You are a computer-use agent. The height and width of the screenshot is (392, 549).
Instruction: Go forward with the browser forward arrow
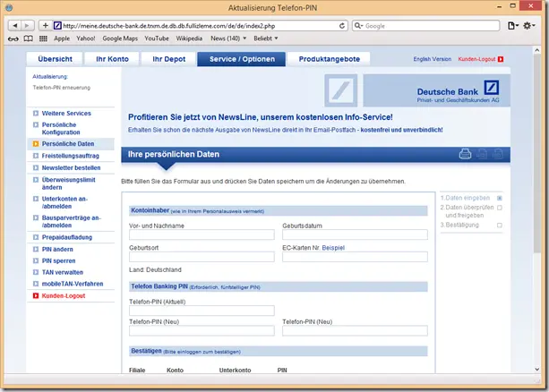[27, 26]
